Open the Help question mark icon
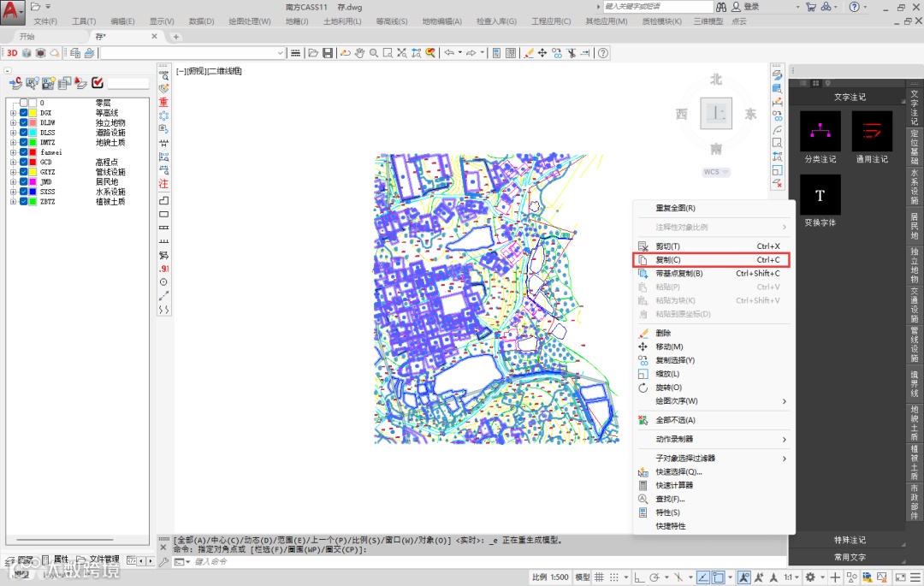Viewport: 924px width, 586px height. click(603, 53)
